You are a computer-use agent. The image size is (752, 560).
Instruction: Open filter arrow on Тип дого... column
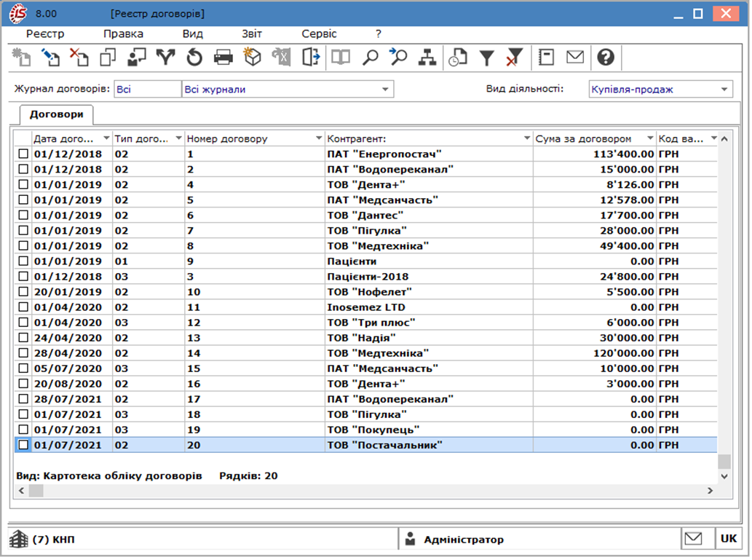[x=178, y=138]
